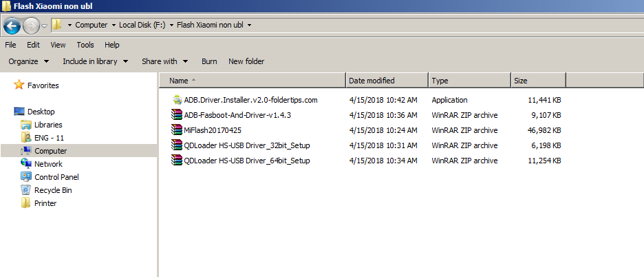
Task: Click the Computer icon in sidebar
Action: click(26, 151)
